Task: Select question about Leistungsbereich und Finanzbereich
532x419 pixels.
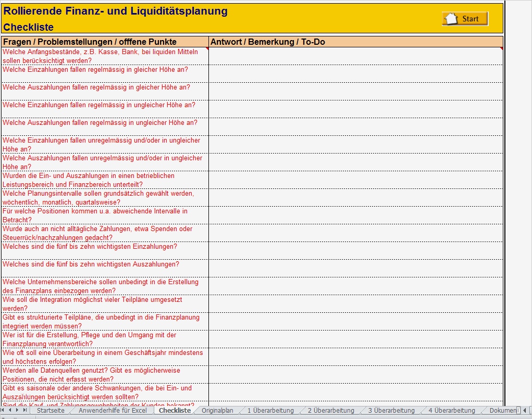Action: click(x=105, y=180)
